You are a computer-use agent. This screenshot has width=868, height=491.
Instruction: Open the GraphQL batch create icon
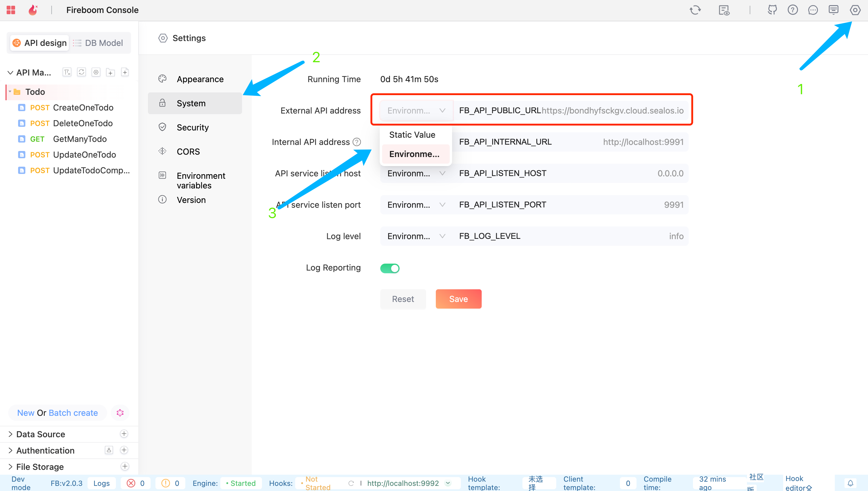click(x=120, y=413)
